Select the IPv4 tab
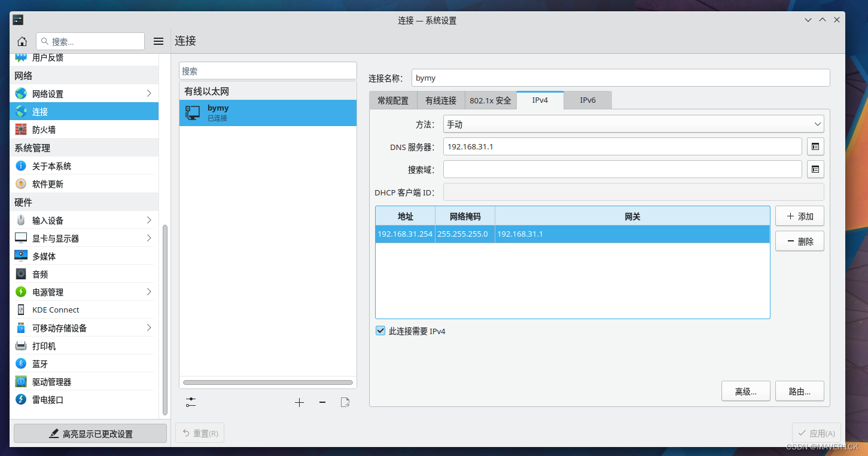 tap(540, 100)
